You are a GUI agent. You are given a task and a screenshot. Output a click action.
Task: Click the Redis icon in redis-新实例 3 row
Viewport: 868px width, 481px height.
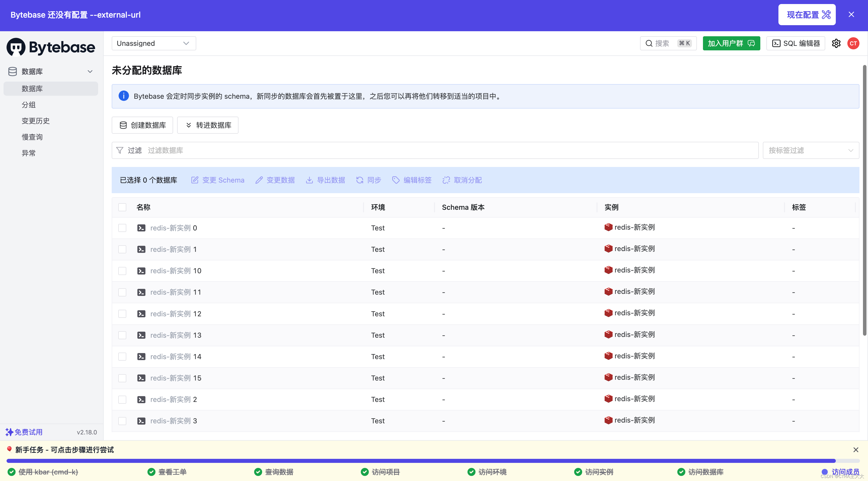click(608, 420)
